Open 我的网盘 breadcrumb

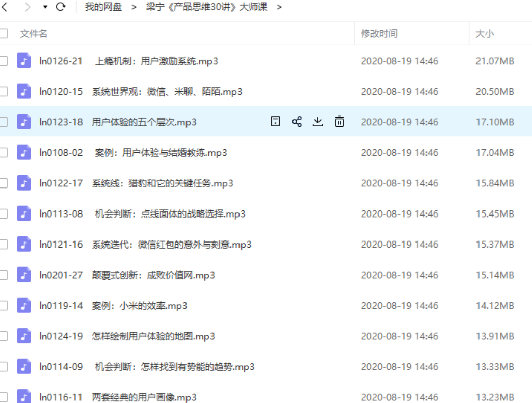pos(103,7)
